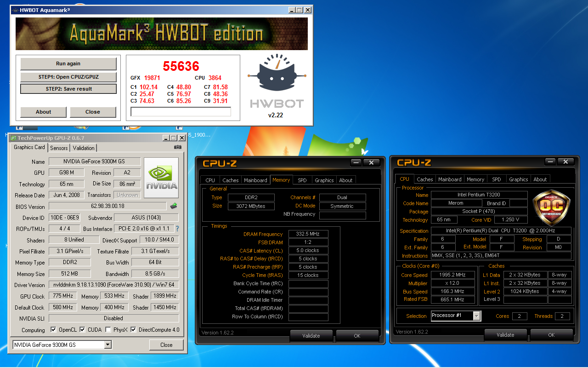Click the CPU score 3864 in Aquamark
This screenshot has width=588, height=368.
215,78
